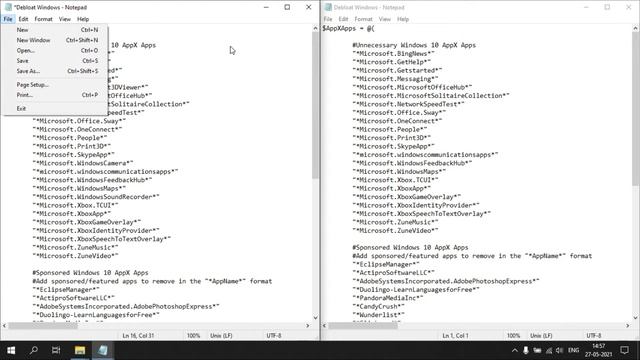Open Format menu in right Notepad window
The width and height of the screenshot is (640, 360).
click(363, 19)
